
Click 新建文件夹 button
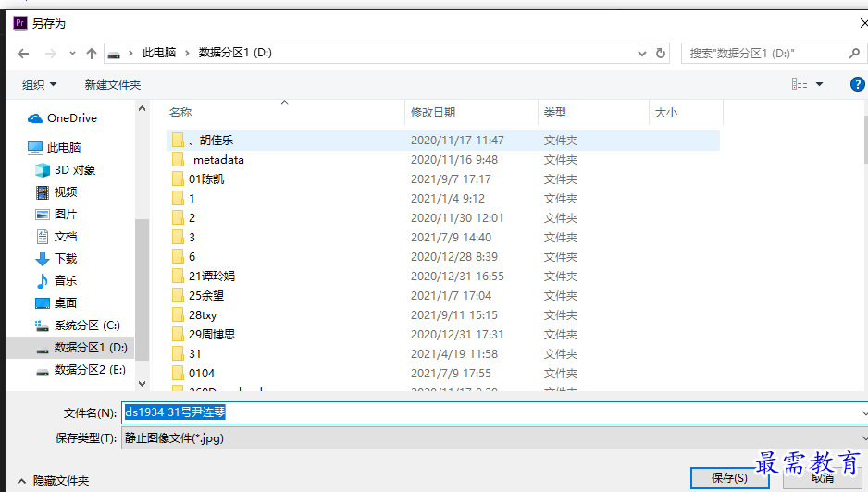113,85
